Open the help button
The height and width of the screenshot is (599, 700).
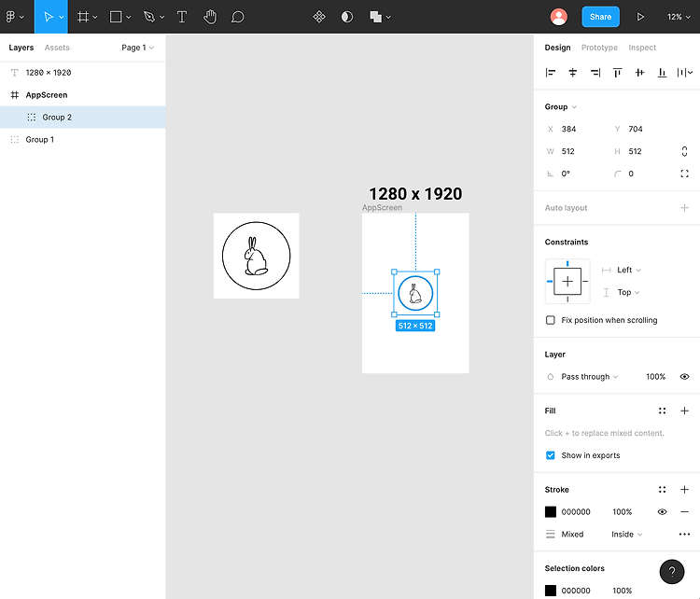(672, 571)
